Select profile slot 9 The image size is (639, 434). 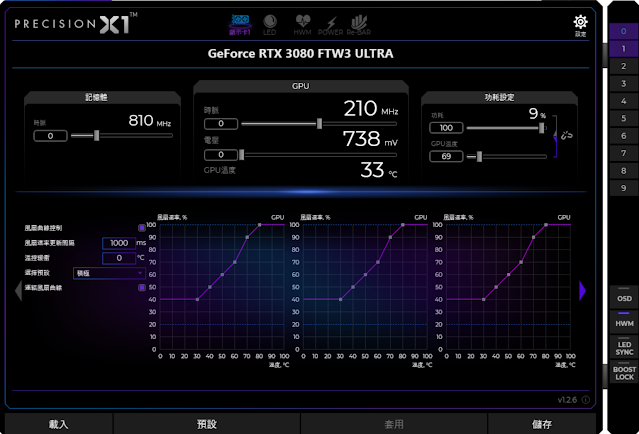tap(624, 188)
